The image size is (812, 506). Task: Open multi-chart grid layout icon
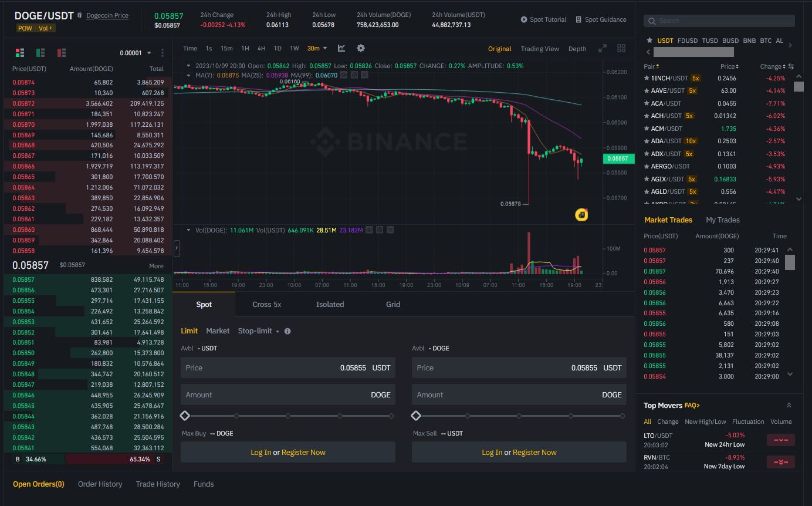pos(621,49)
